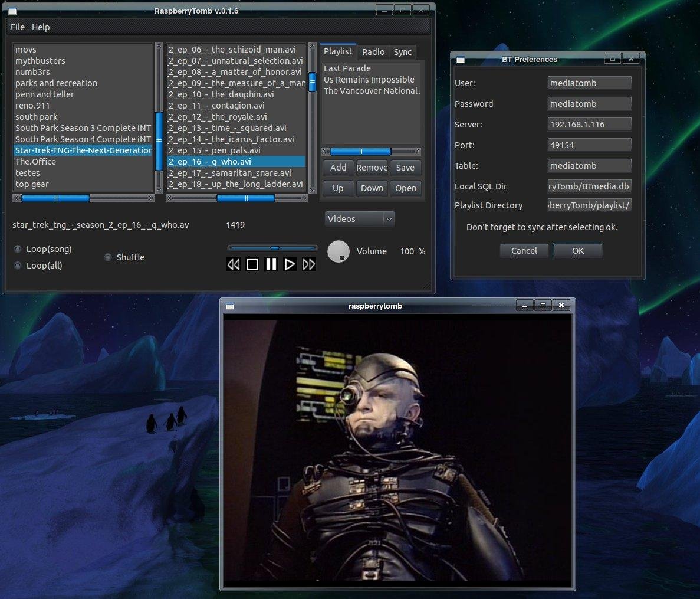The width and height of the screenshot is (700, 599).
Task: Open the Videos media type dropdown
Action: point(359,219)
